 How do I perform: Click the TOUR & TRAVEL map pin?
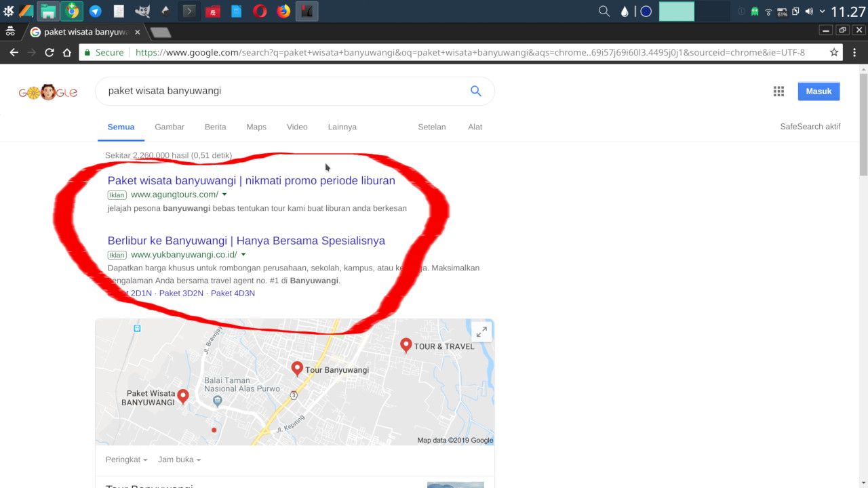[406, 345]
